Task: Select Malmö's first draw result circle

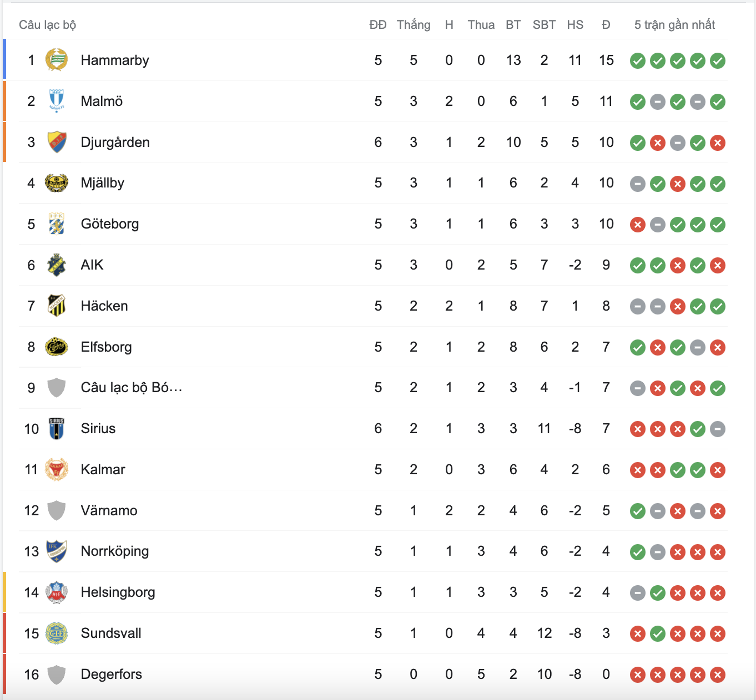Action: [x=658, y=102]
